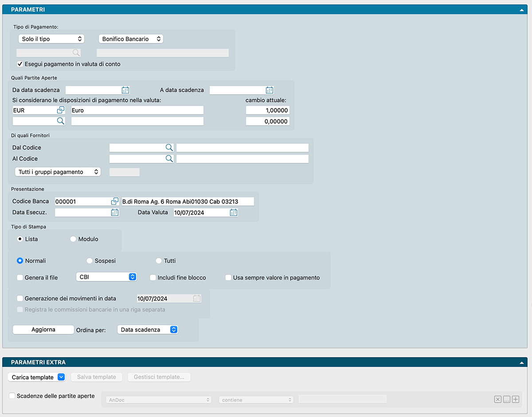
Task: Uncheck Esegui pagamento in valuta di conto
Action: (20, 64)
